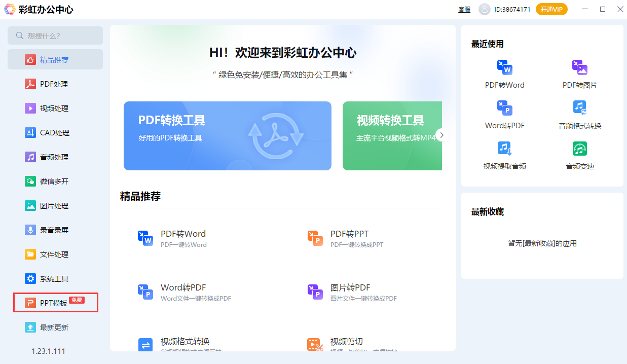Open the PDF转换工具 banner card
Image resolution: width=627 pixels, height=364 pixels.
(228, 136)
